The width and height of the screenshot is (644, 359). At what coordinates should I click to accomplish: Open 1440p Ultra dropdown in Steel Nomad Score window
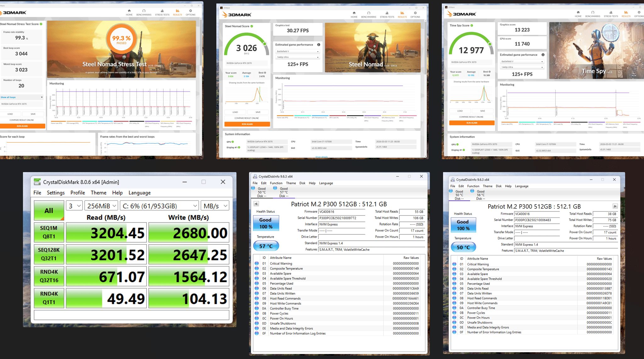pyautogui.click(x=297, y=57)
